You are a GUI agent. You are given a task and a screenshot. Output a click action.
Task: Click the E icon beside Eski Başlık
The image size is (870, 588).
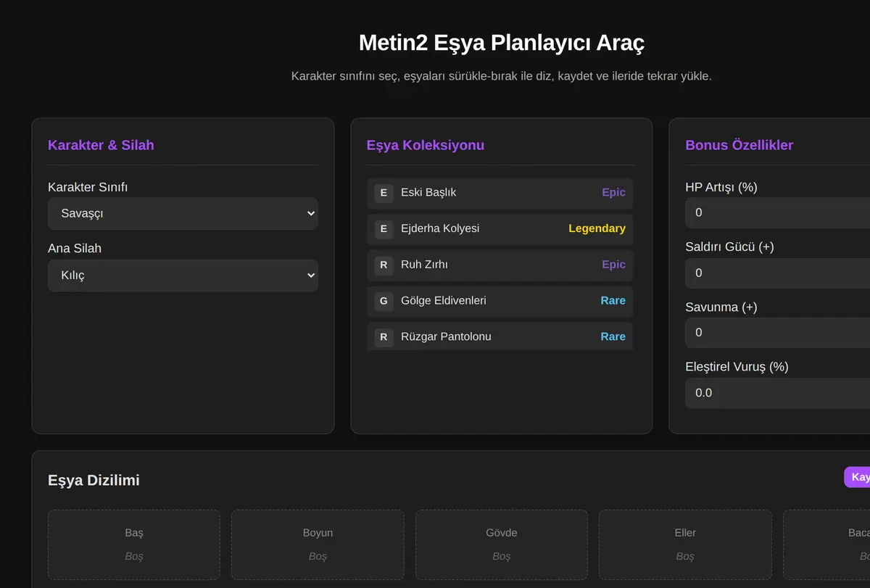tap(384, 193)
